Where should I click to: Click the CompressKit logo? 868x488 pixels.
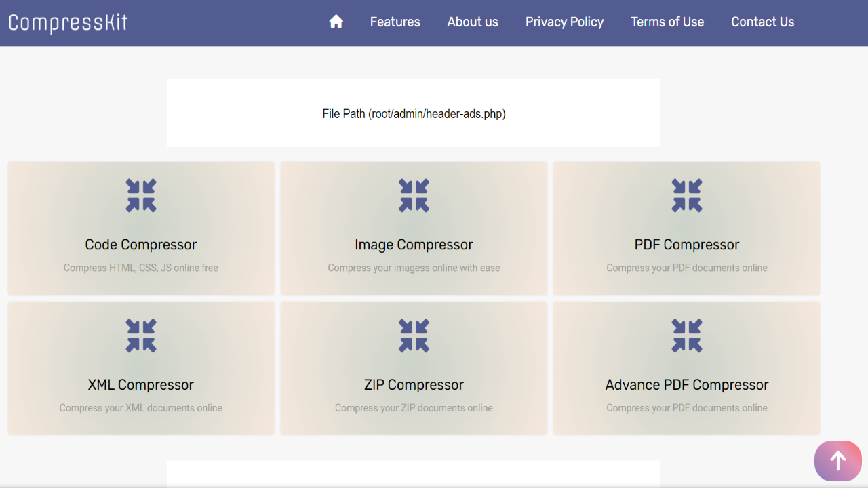click(67, 22)
